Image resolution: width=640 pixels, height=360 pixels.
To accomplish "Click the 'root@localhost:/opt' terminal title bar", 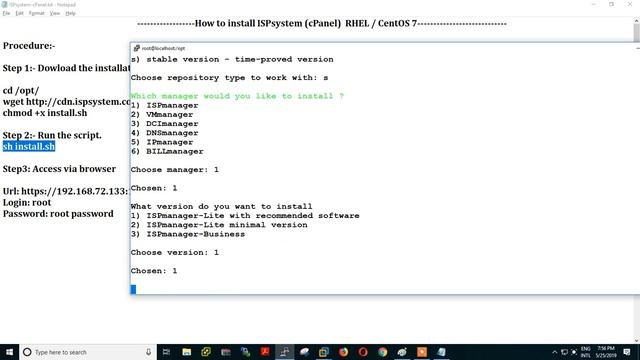I will (x=385, y=48).
